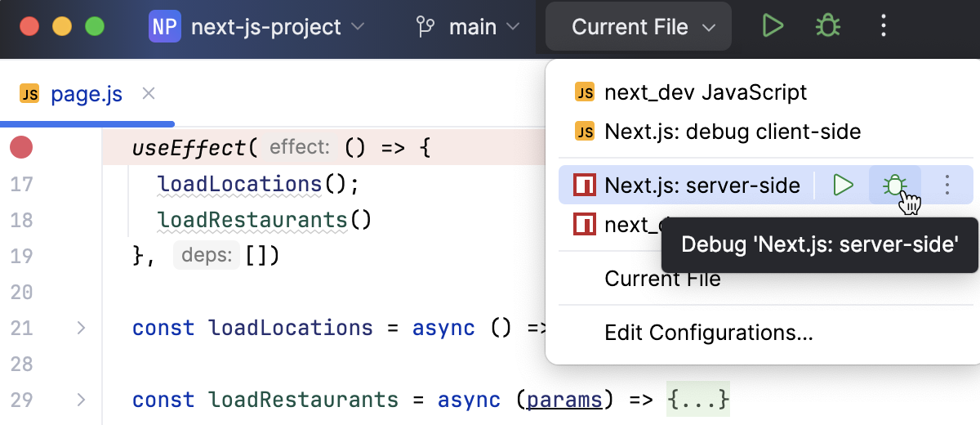Debug the 'Next.js: server-side' configuration

(x=895, y=186)
